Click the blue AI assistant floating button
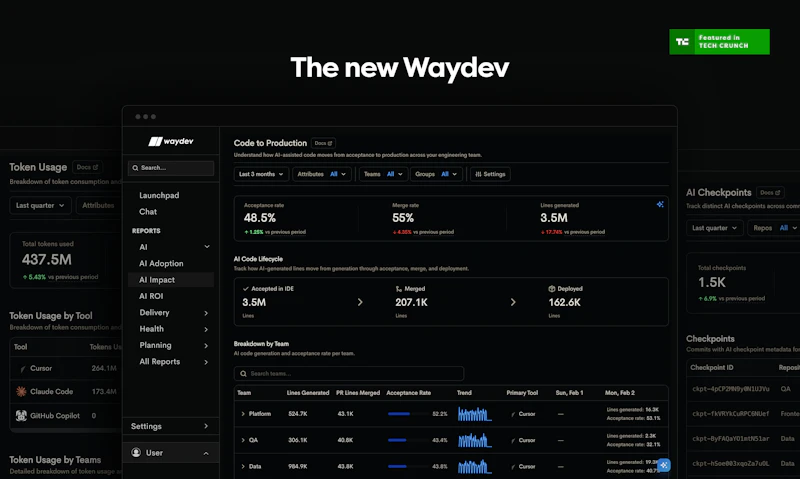This screenshot has height=479, width=800. point(664,465)
